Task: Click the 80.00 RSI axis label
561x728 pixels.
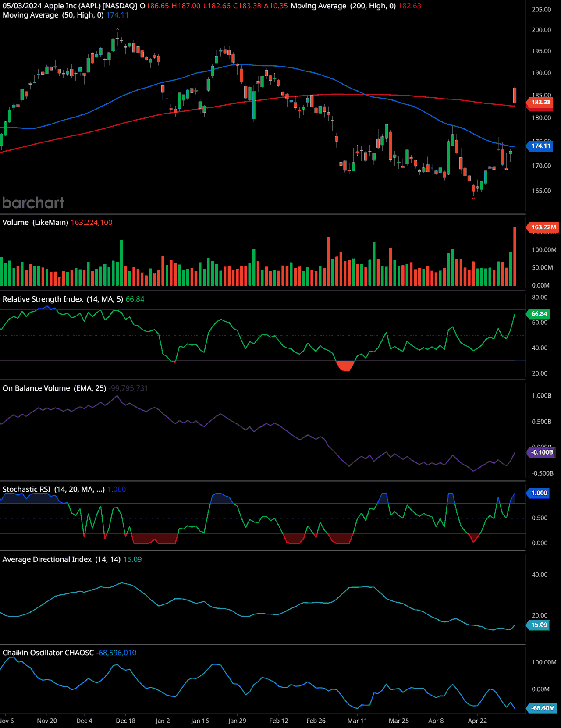Action: (540, 297)
